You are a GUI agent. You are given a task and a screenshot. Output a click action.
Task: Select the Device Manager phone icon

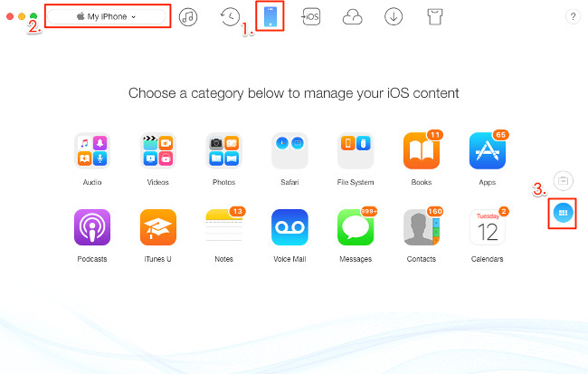pyautogui.click(x=270, y=16)
